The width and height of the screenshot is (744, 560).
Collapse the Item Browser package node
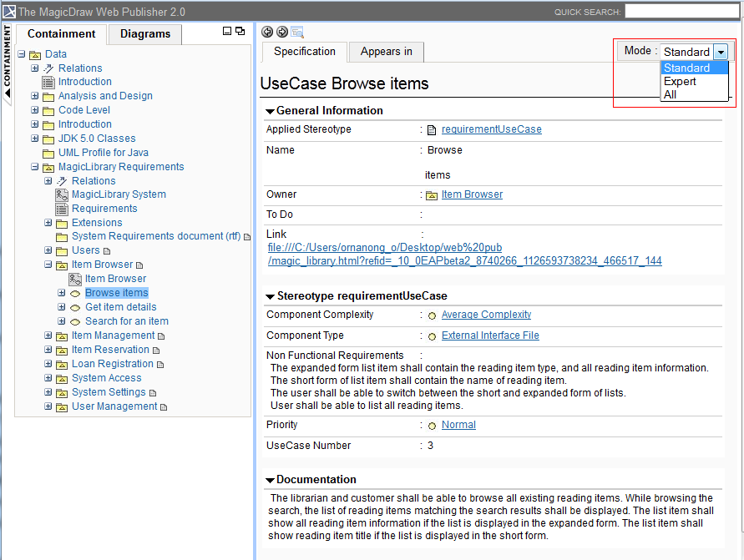point(48,265)
